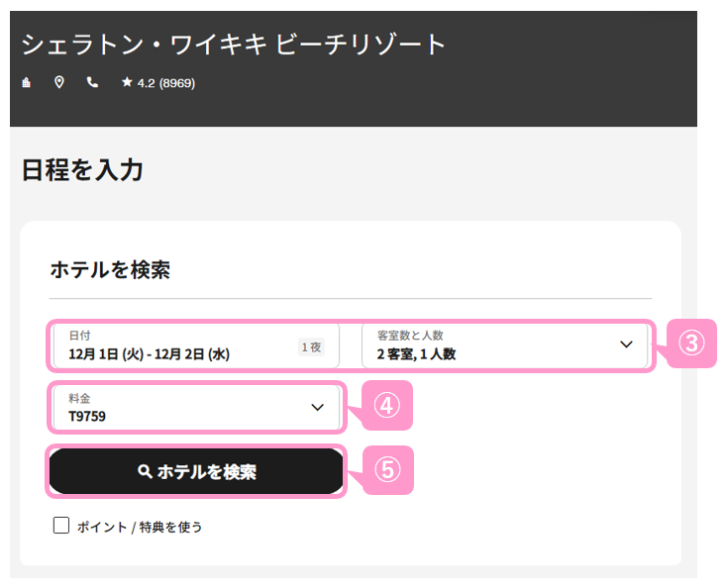Click the ポイント / 特典を使う label text
This screenshot has width=725, height=588.
click(140, 527)
